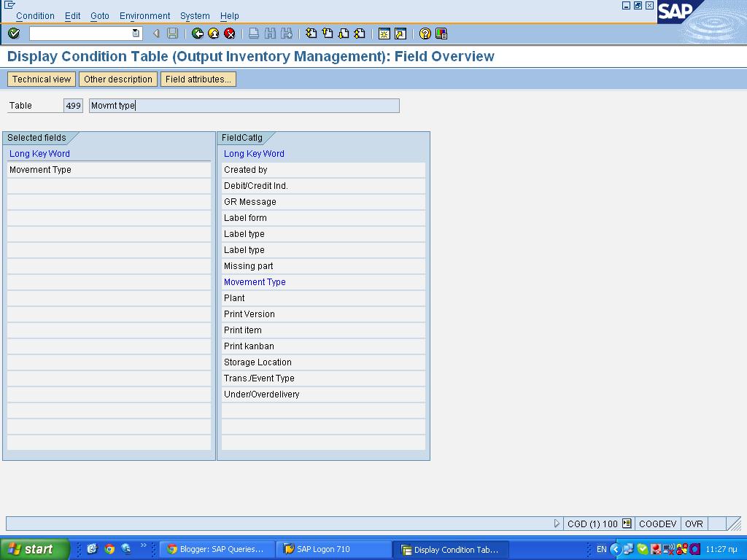Viewport: 747px width, 560px height.
Task: Select Created by in field catalog
Action: point(323,170)
